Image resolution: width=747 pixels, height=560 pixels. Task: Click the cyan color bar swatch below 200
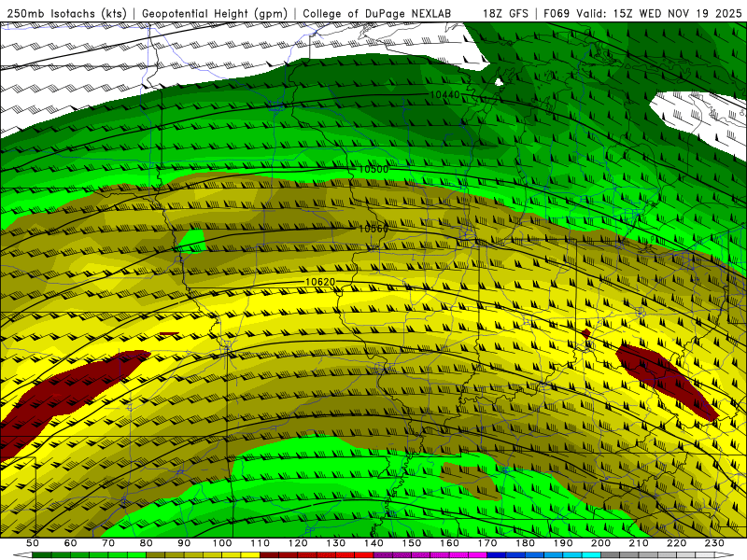coord(591,555)
